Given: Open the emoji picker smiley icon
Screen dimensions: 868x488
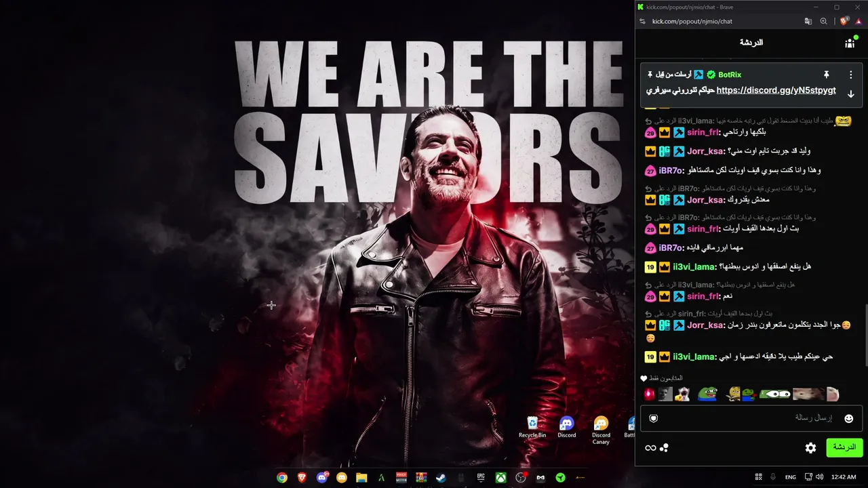Looking at the screenshot, I should coord(848,418).
